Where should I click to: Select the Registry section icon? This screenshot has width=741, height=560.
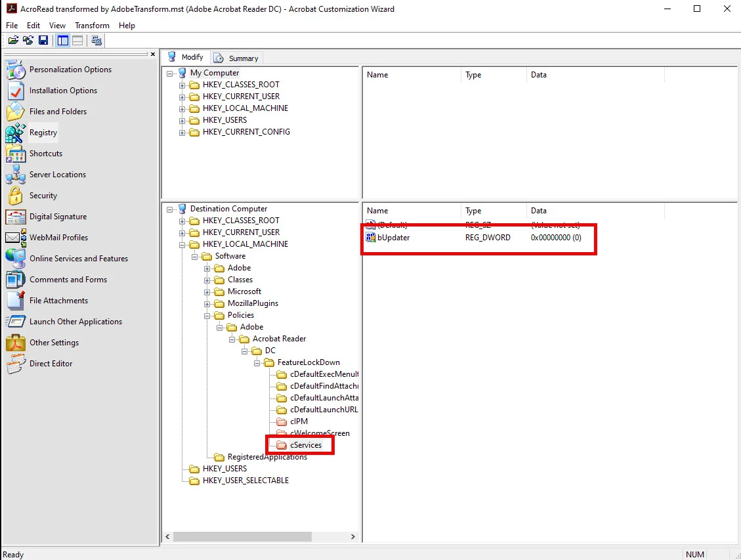point(15,133)
